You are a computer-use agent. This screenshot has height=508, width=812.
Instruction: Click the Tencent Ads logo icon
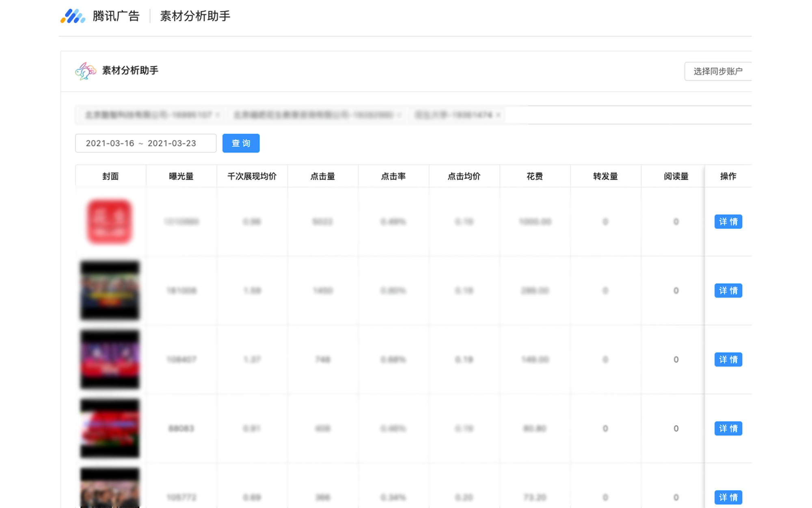pyautogui.click(x=73, y=16)
